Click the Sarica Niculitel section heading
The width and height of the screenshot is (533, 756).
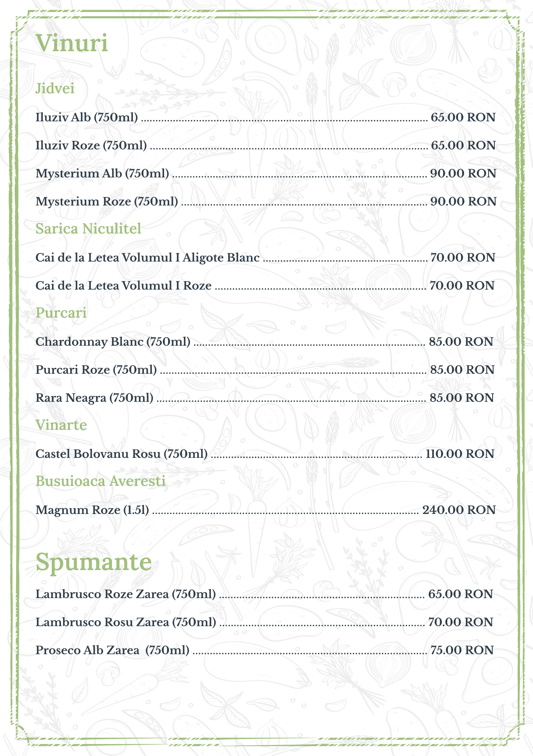pos(88,229)
